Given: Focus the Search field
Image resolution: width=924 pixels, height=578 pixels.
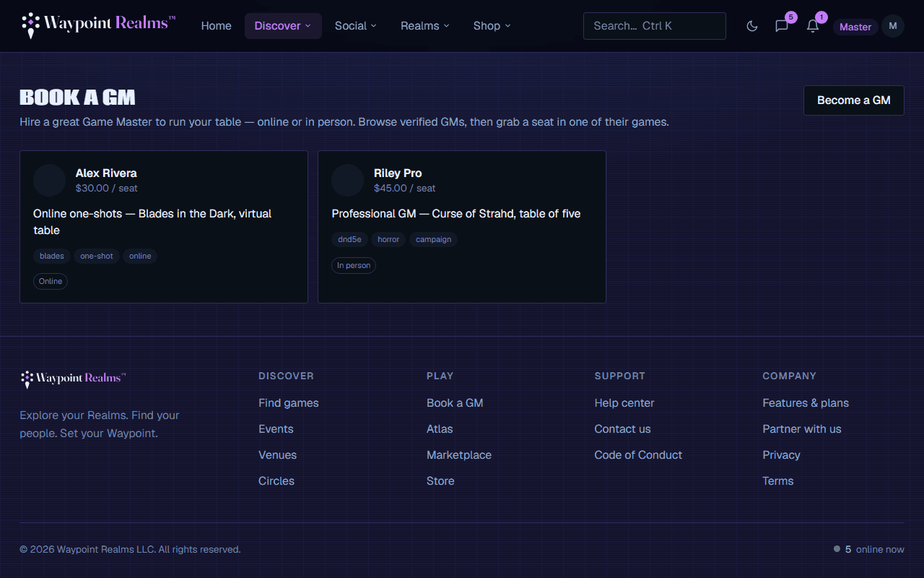Looking at the screenshot, I should coord(655,26).
